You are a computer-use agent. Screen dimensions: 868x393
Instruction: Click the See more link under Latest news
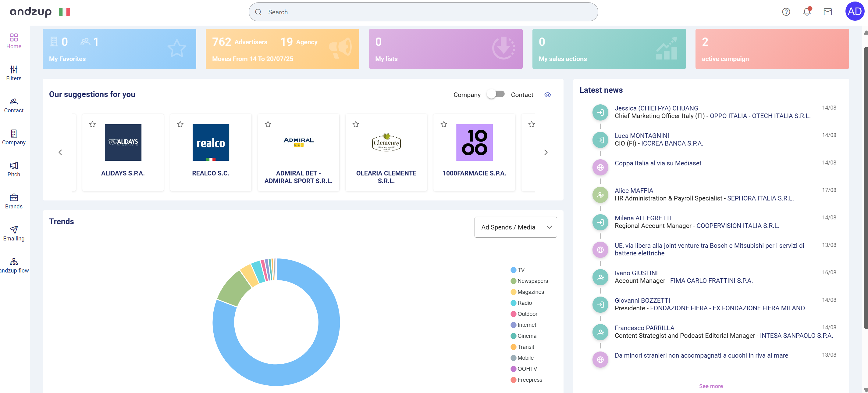[x=711, y=386]
